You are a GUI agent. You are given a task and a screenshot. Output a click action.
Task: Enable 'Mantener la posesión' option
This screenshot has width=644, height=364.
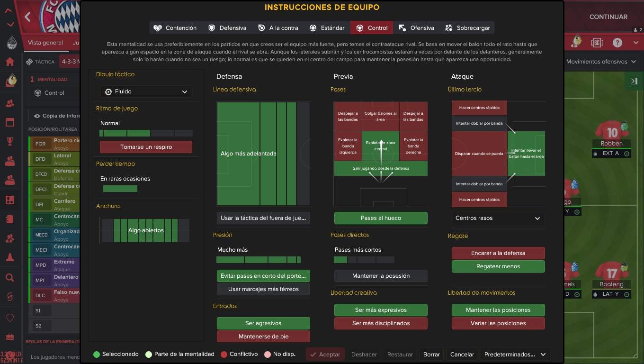[x=381, y=276]
